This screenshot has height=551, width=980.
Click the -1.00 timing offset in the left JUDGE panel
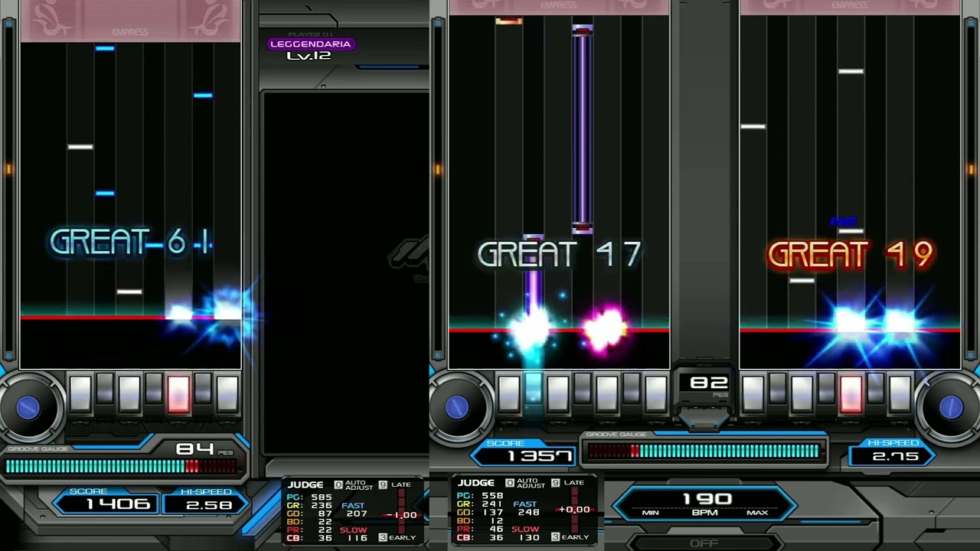pos(400,515)
